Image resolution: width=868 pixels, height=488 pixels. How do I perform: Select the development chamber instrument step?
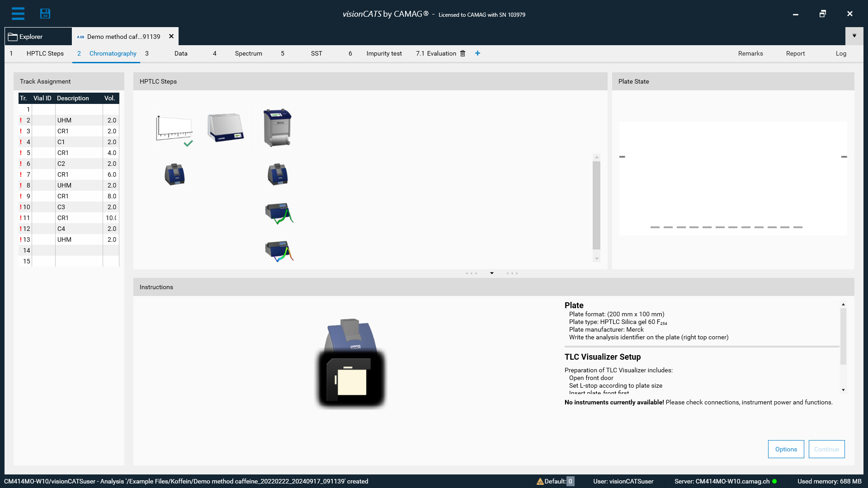click(278, 128)
